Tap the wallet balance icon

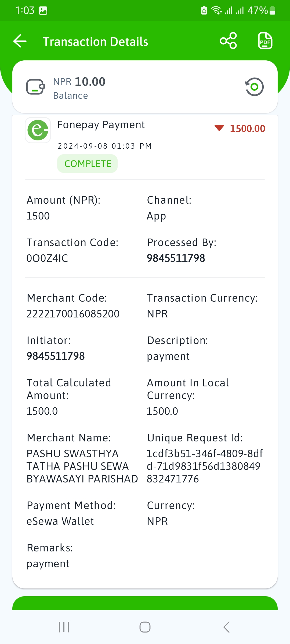pos(35,87)
